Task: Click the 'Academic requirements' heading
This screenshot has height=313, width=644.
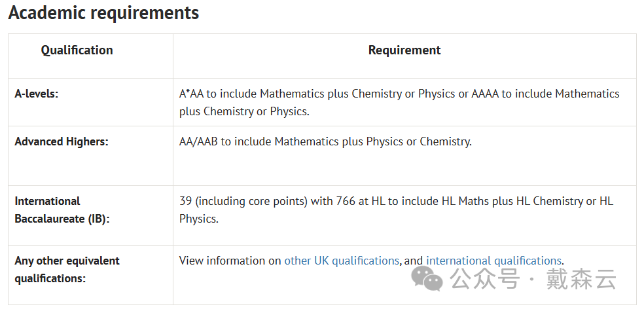Action: pos(103,12)
